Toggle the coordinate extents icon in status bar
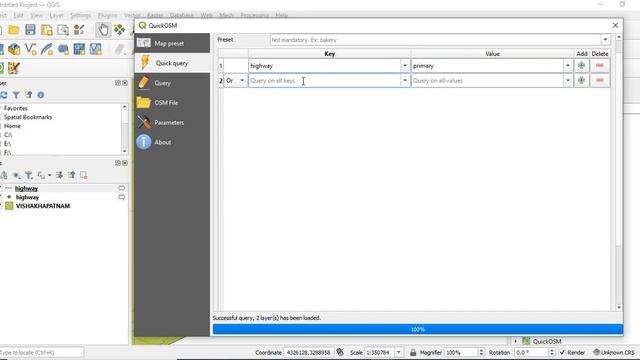The image size is (640, 360). tap(340, 352)
